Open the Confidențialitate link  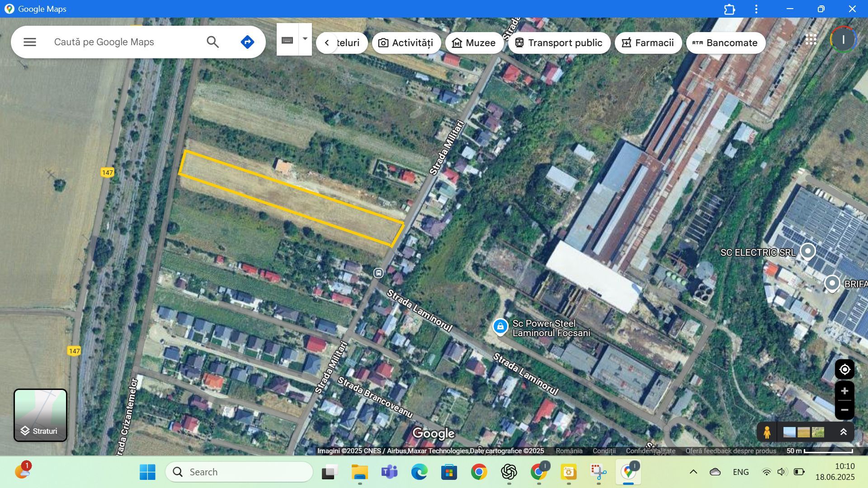point(651,450)
